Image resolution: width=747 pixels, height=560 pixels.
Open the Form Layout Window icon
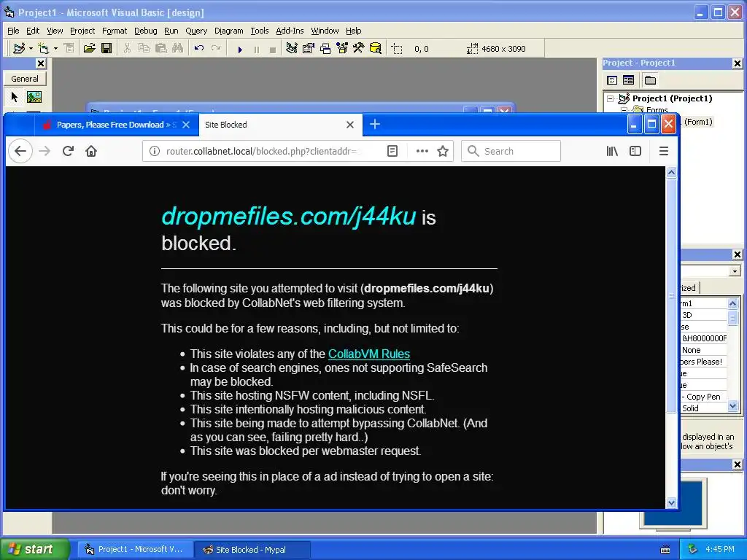[325, 49]
